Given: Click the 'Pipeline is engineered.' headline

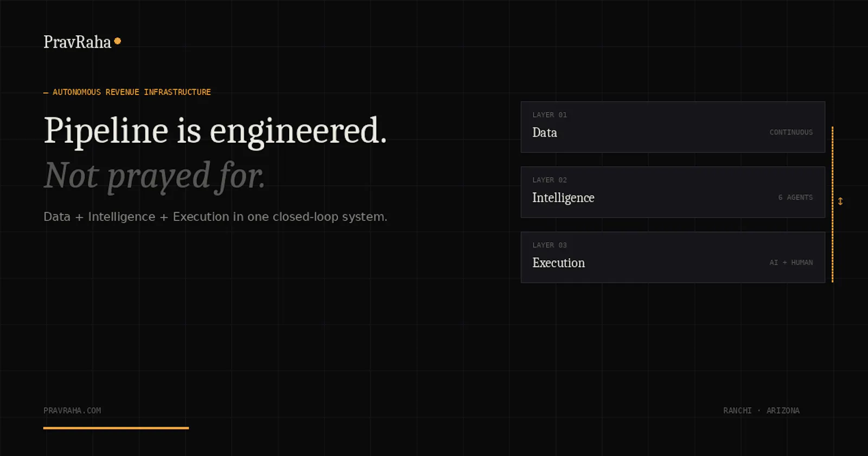Looking at the screenshot, I should (x=215, y=131).
